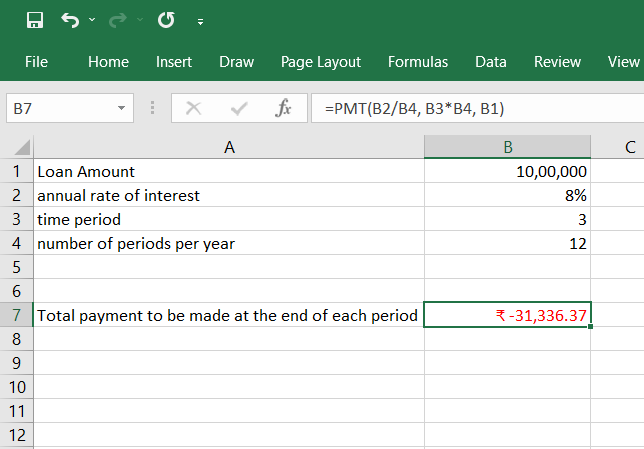Click the circular repeat icon in title bar

click(166, 20)
